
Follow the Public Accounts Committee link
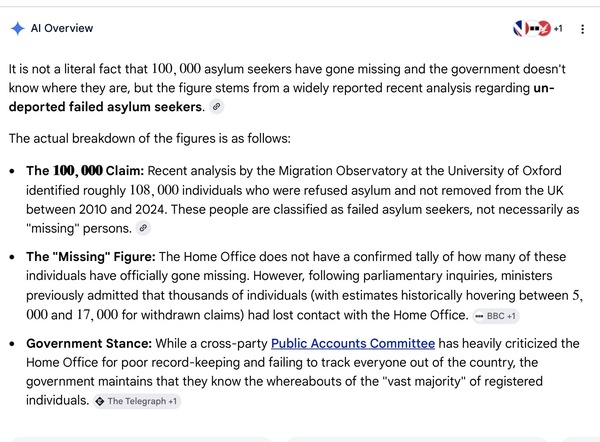[353, 343]
